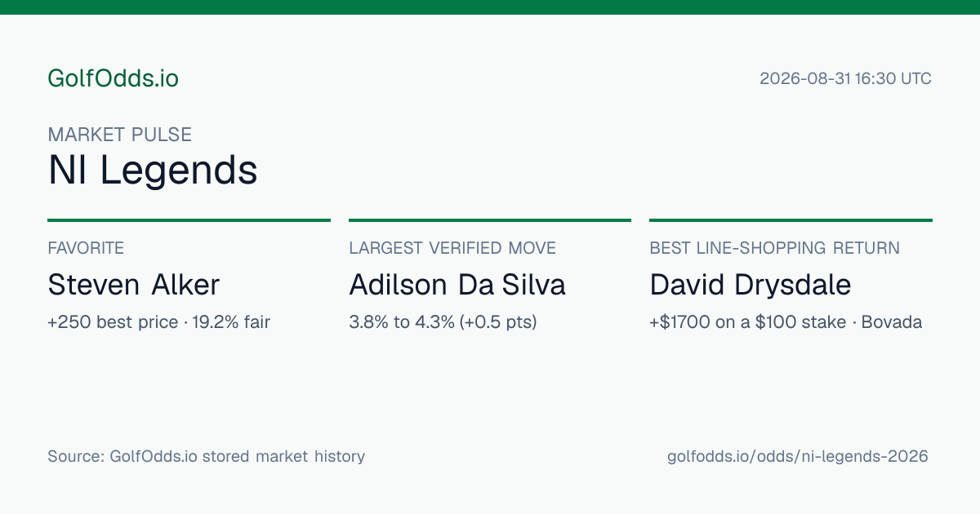Click the green bar above the Favorite card
The image size is (980, 514).
[x=189, y=220]
